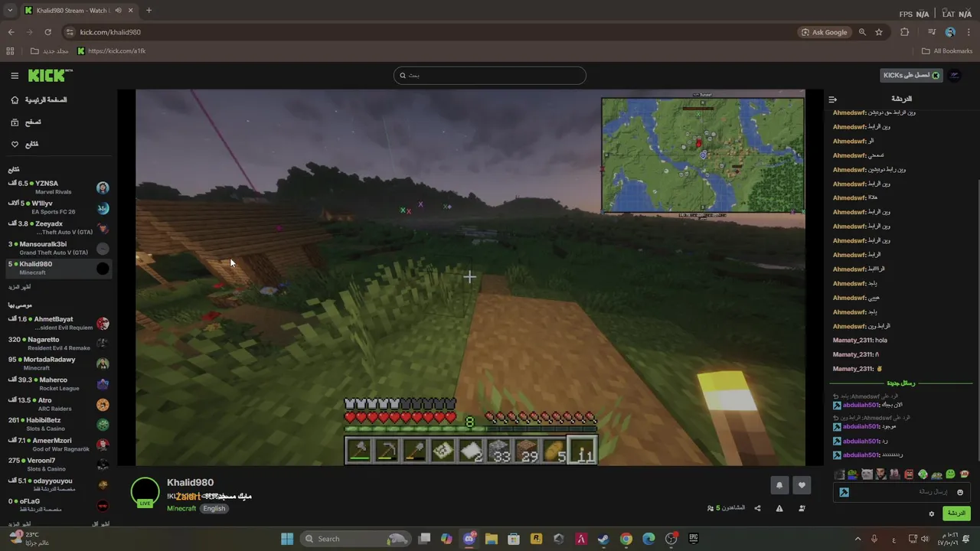Open W1llyv channel in sidebar
The height and width of the screenshot is (551, 980).
tap(58, 207)
